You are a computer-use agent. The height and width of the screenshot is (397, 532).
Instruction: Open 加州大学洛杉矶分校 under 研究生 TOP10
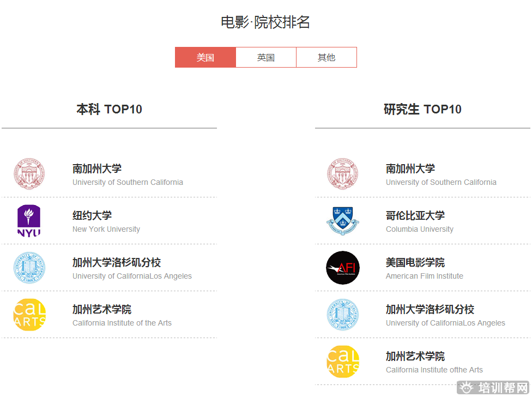click(x=430, y=309)
